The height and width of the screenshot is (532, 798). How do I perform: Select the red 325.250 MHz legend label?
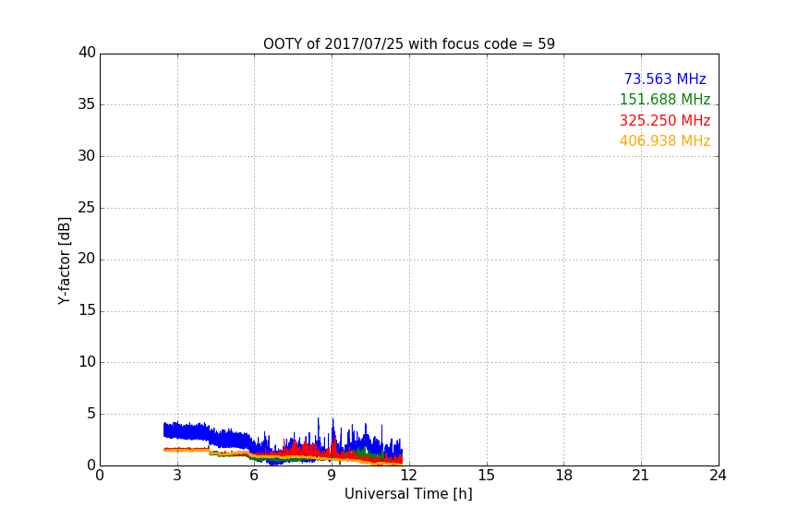pos(665,121)
